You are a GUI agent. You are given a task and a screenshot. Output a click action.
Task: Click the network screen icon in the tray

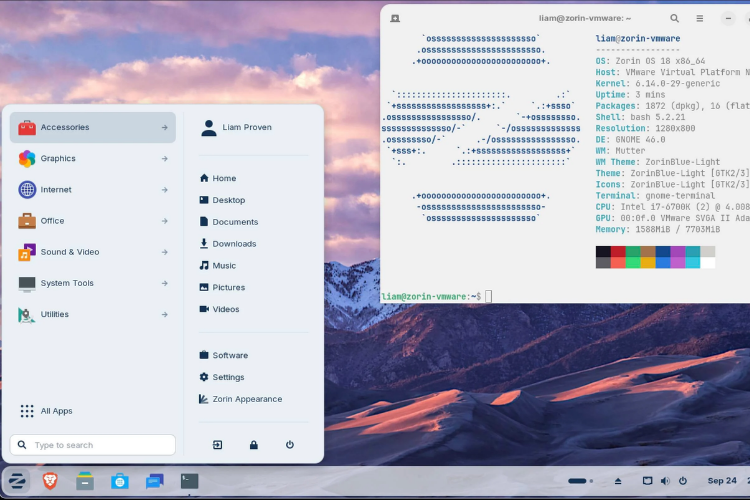click(x=647, y=481)
